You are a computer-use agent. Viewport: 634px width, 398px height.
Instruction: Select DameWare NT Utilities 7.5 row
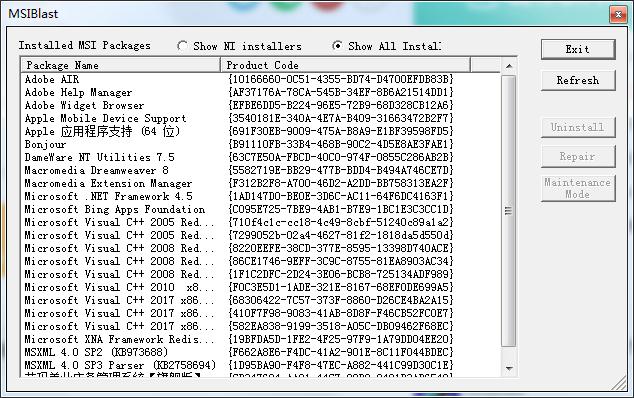[x=260, y=157]
